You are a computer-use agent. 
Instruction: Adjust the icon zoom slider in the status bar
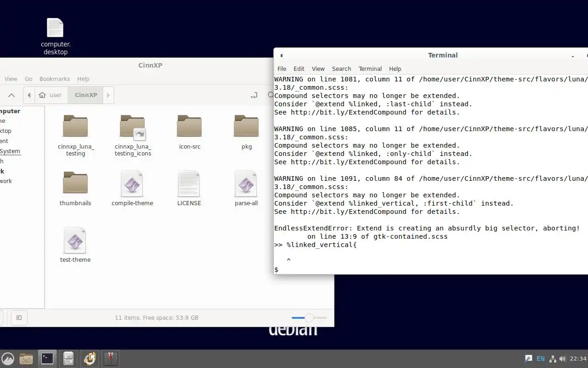pos(309,317)
